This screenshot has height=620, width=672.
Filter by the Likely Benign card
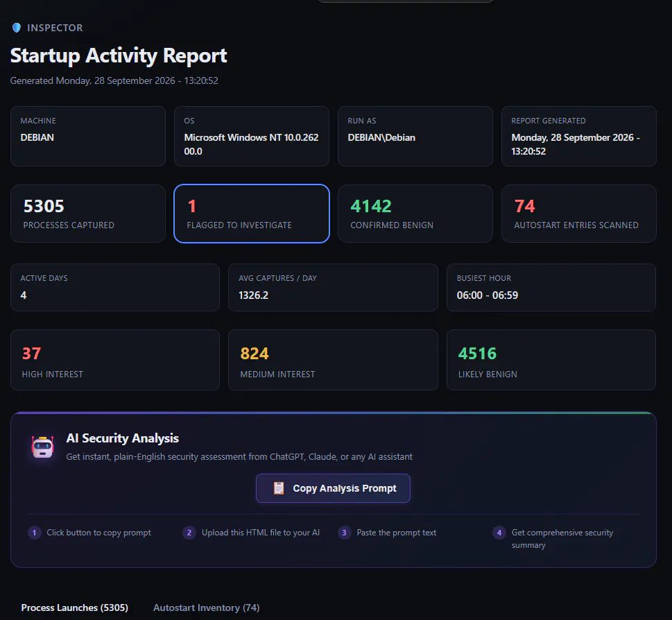[551, 360]
